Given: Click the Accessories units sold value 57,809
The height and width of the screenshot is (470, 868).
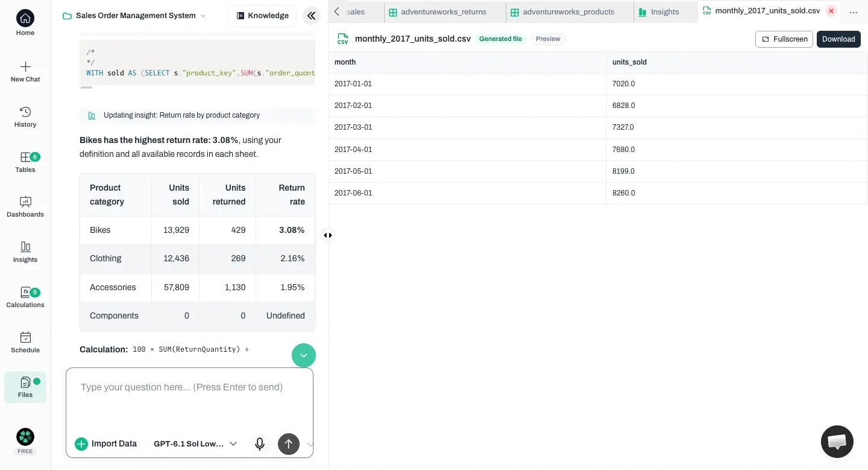Looking at the screenshot, I should click(x=177, y=287).
